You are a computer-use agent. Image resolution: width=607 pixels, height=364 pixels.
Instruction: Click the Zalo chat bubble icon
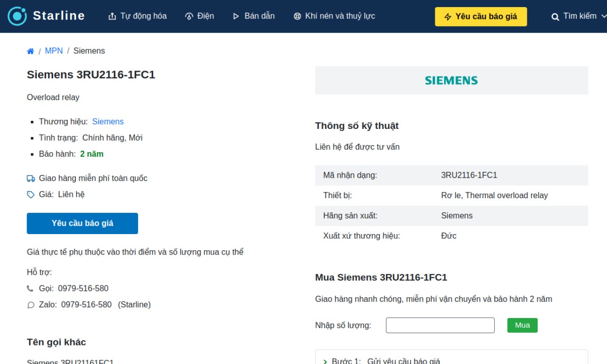[31, 305]
